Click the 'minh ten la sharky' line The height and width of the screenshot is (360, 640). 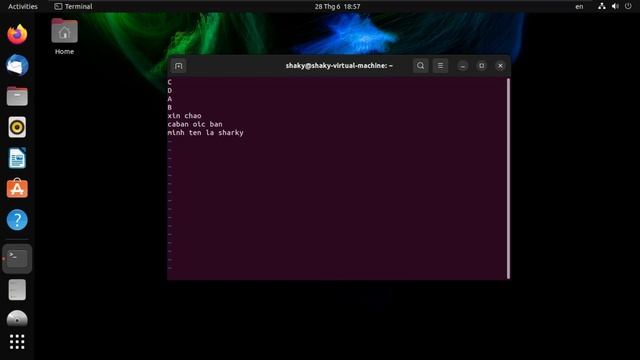click(x=206, y=133)
